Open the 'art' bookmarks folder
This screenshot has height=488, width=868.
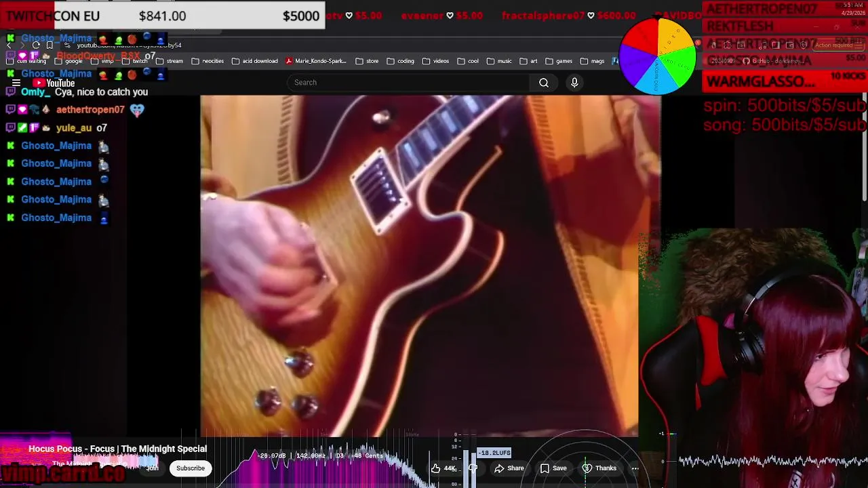click(x=528, y=61)
